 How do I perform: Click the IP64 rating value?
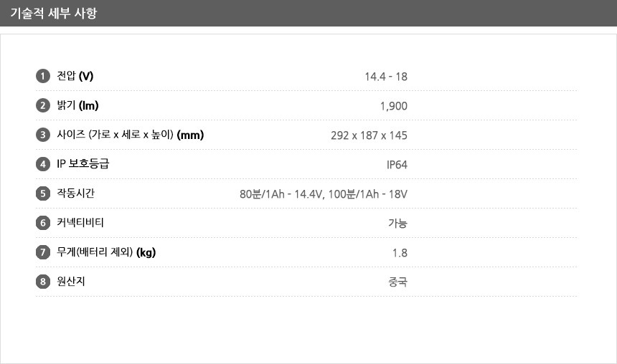point(397,164)
